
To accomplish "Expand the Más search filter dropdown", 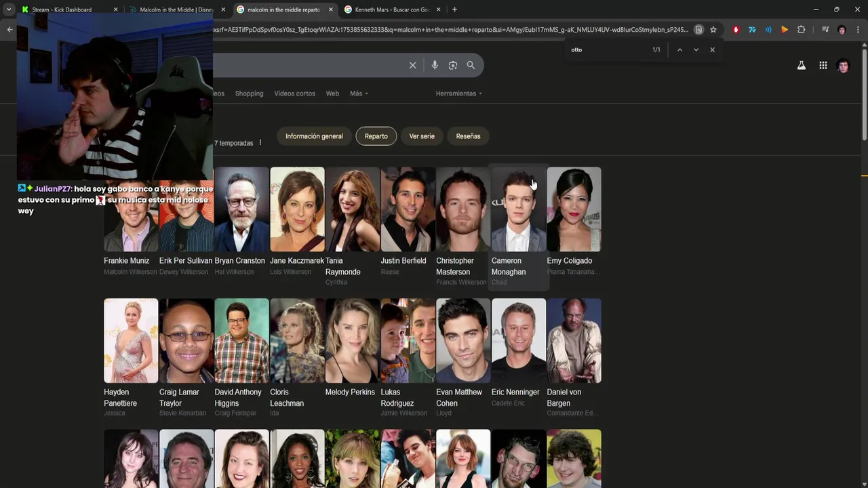I will click(359, 94).
